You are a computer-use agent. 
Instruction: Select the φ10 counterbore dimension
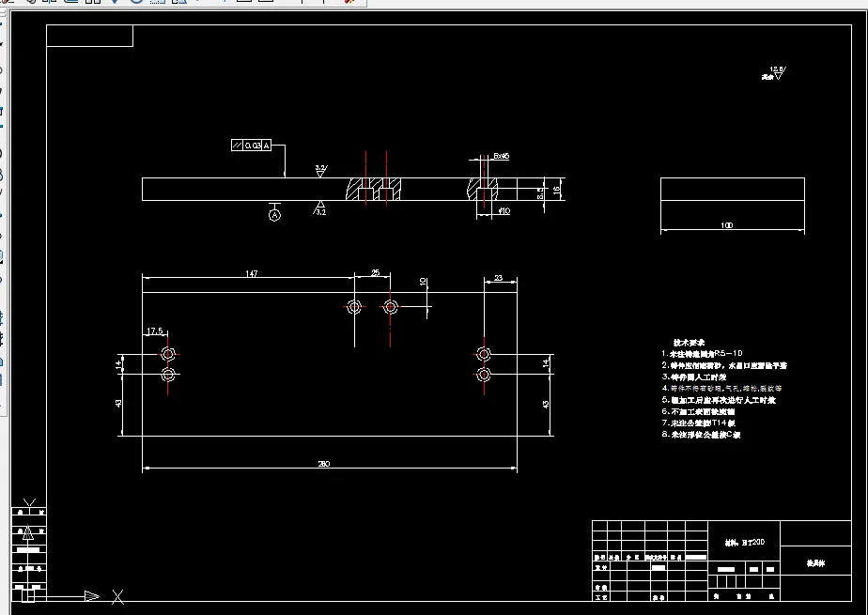[x=504, y=210]
